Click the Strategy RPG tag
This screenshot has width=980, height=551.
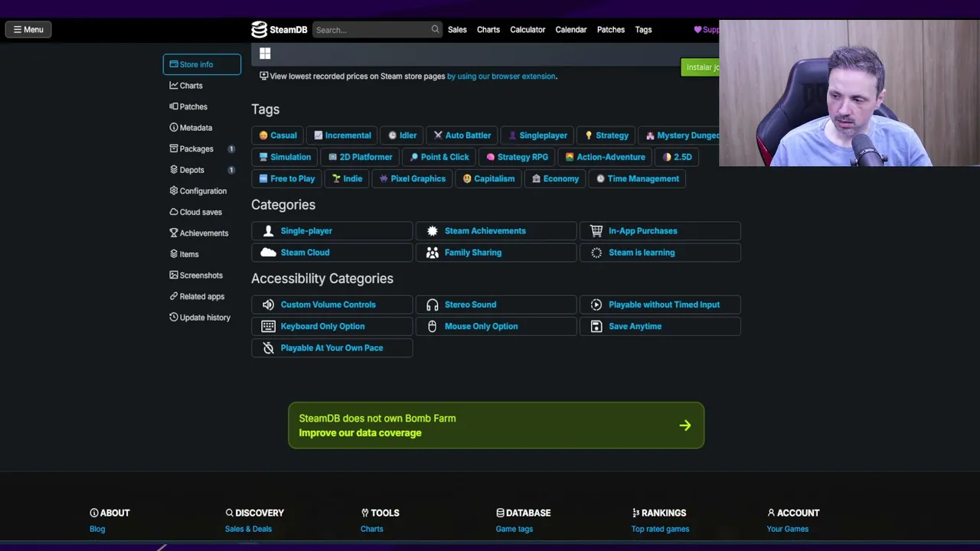517,157
